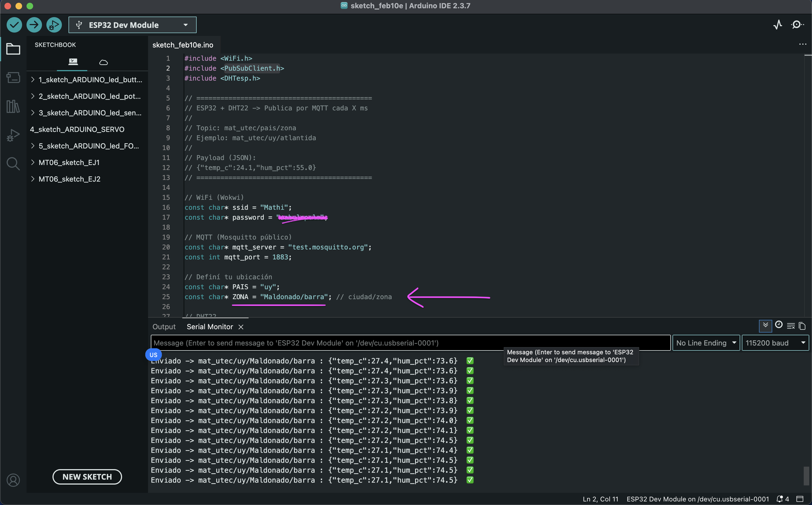Switch to cloud sketchbook tab
812x505 pixels.
coord(103,62)
